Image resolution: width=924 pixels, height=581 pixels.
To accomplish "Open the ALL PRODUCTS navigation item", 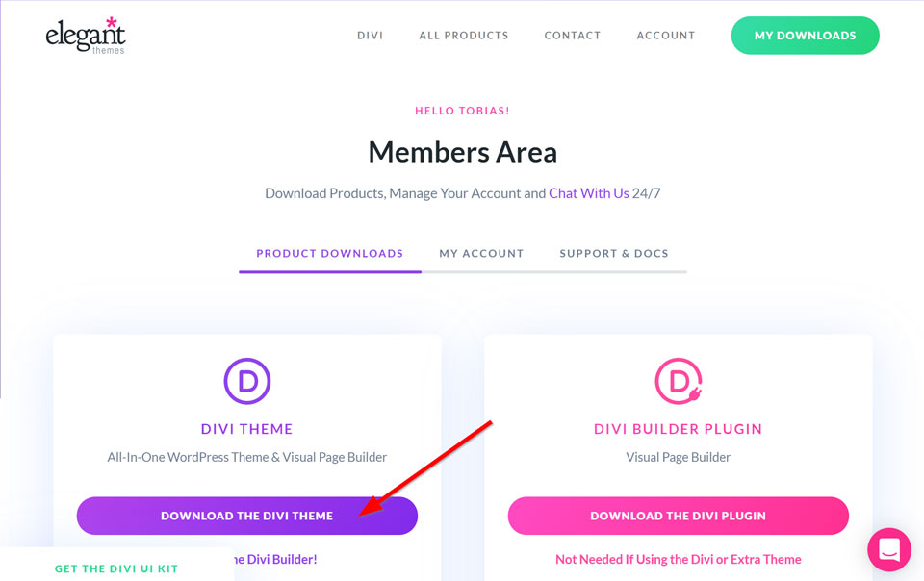I will click(464, 36).
